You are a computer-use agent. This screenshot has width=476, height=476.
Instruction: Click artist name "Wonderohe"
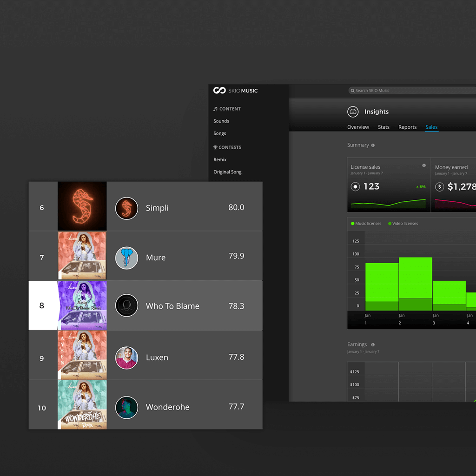pyautogui.click(x=167, y=407)
